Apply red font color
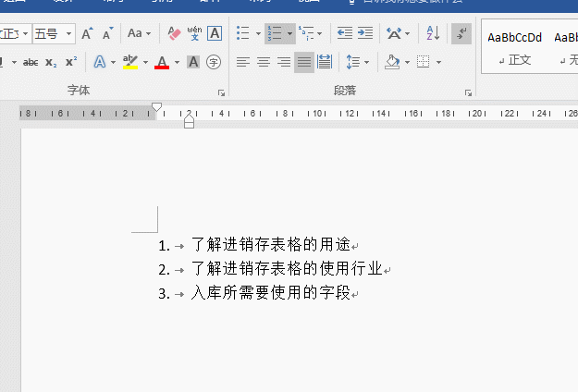The image size is (578, 392). 162,62
